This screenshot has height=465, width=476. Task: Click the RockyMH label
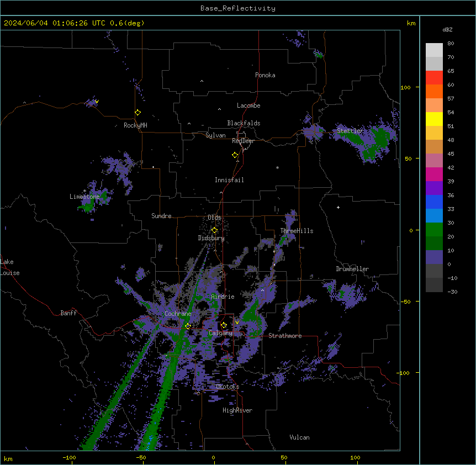pyautogui.click(x=135, y=125)
